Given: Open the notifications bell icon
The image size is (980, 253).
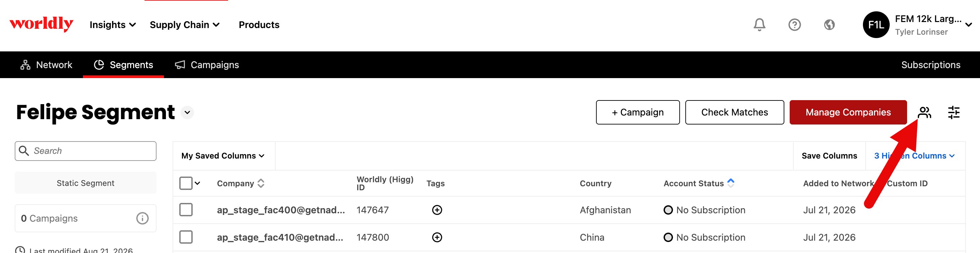Looking at the screenshot, I should click(759, 25).
